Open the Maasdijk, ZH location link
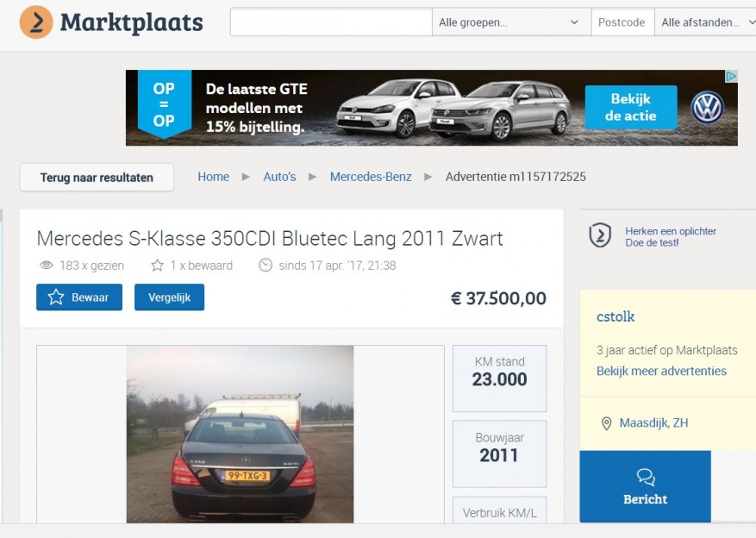Image resolution: width=756 pixels, height=538 pixels. click(x=653, y=422)
